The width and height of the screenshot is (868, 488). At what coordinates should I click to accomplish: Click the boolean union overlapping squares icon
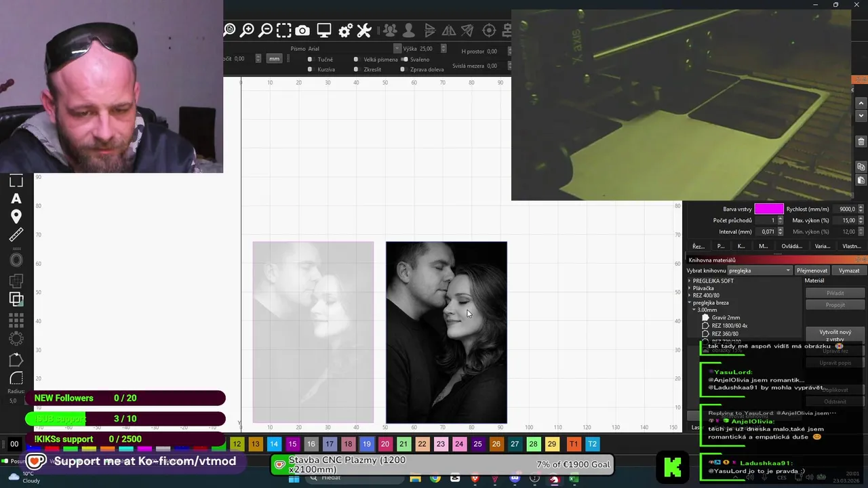pyautogui.click(x=16, y=298)
